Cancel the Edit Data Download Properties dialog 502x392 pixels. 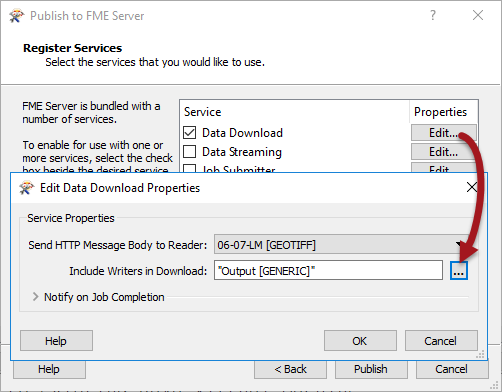(x=441, y=341)
